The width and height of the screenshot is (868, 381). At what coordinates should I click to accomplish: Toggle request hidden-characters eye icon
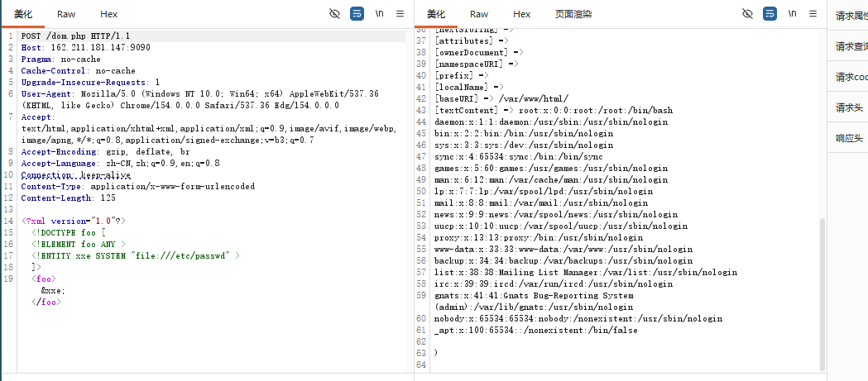(334, 14)
